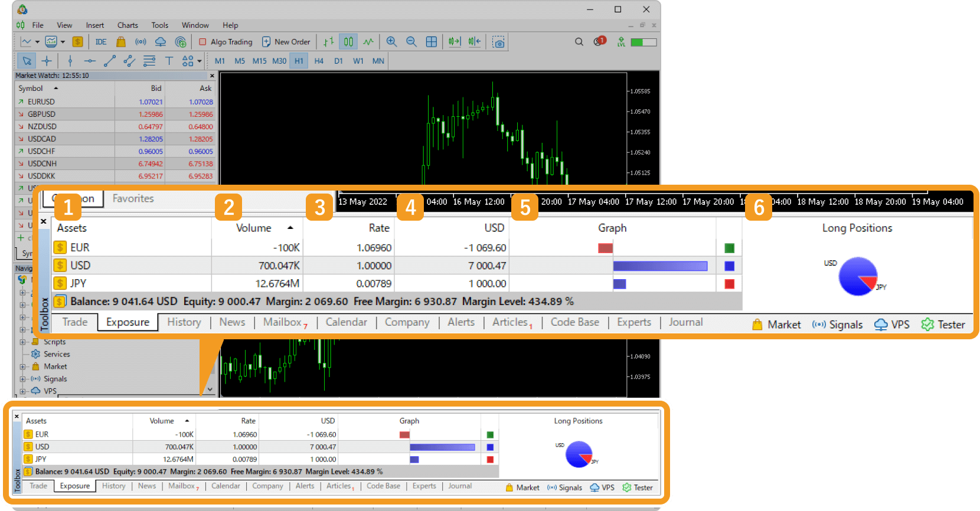Select the crosshair tool
This screenshot has height=511, width=980.
coord(47,61)
